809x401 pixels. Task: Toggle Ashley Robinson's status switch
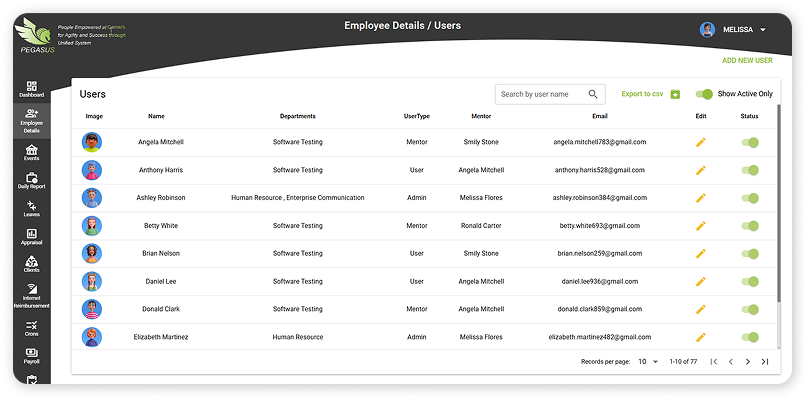(x=750, y=198)
